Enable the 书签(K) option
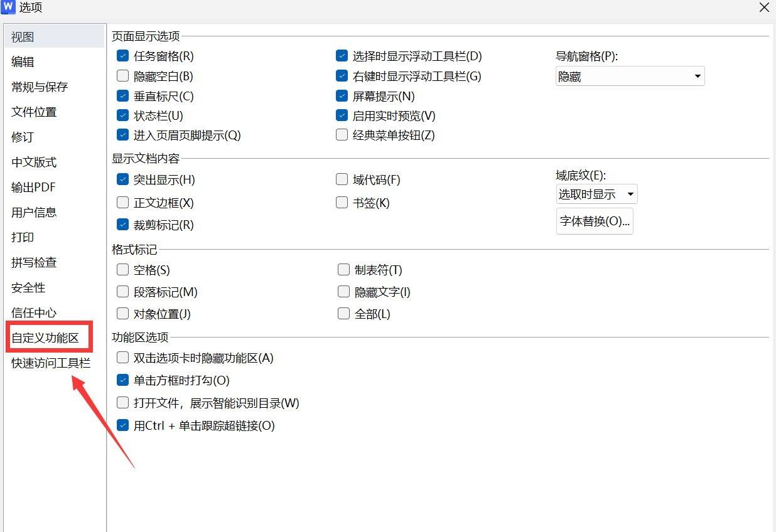This screenshot has height=532, width=776. coord(342,203)
